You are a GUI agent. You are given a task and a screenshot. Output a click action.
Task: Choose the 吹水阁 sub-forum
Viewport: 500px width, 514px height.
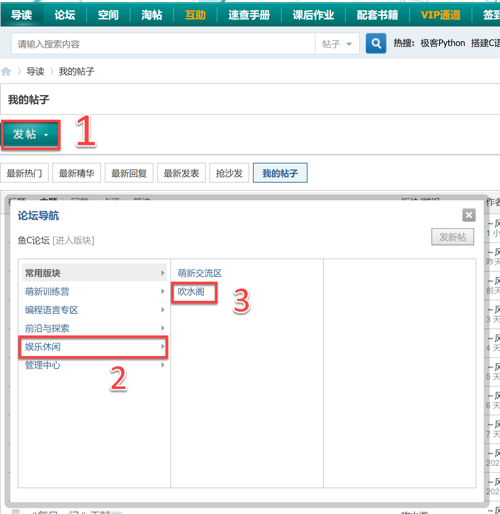(x=191, y=292)
